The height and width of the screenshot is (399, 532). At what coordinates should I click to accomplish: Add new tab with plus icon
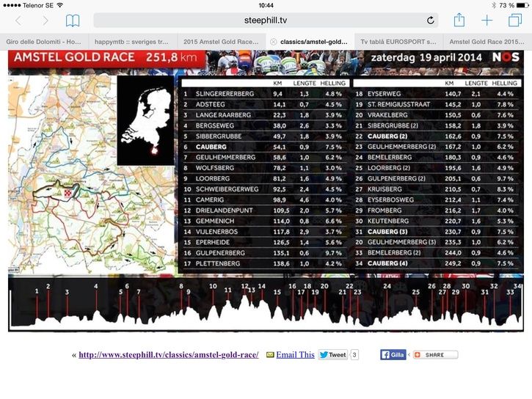(487, 21)
